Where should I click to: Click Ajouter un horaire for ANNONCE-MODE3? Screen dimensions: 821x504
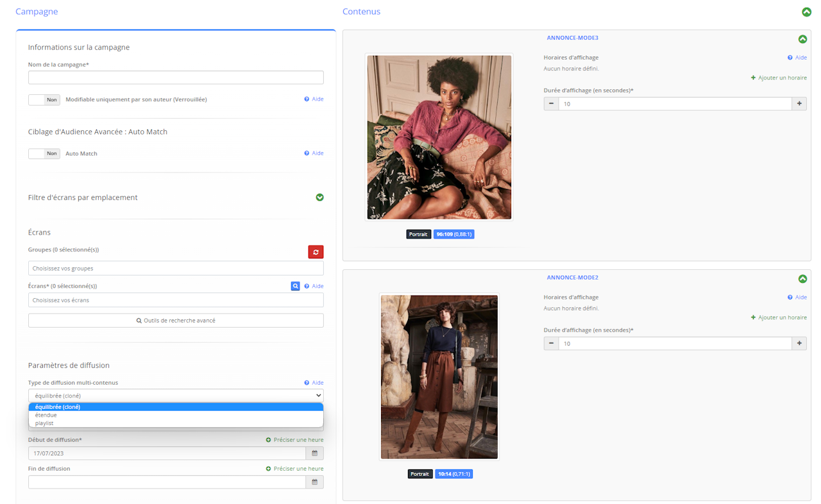[779, 78]
